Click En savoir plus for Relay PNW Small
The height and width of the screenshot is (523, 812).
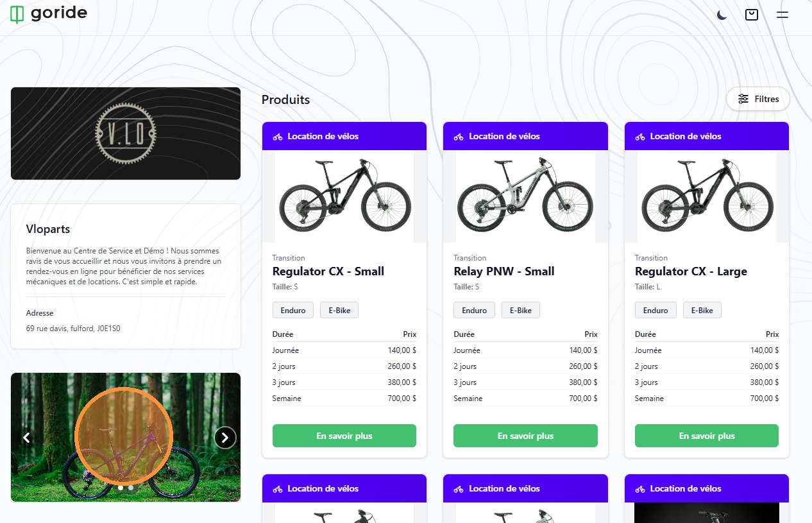click(x=525, y=436)
